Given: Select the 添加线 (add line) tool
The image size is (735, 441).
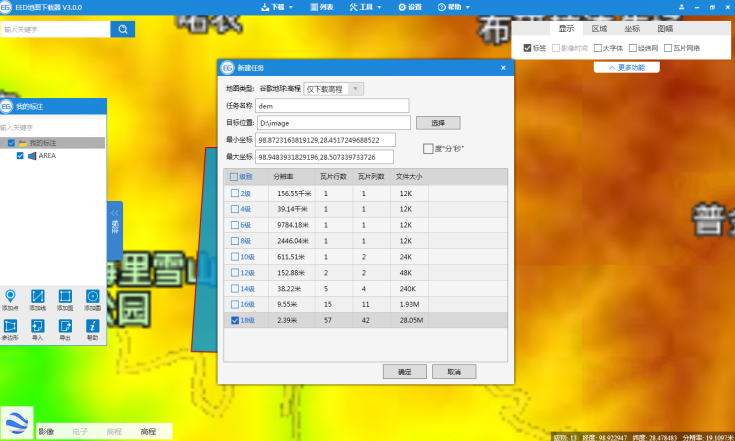Looking at the screenshot, I should point(38,298).
